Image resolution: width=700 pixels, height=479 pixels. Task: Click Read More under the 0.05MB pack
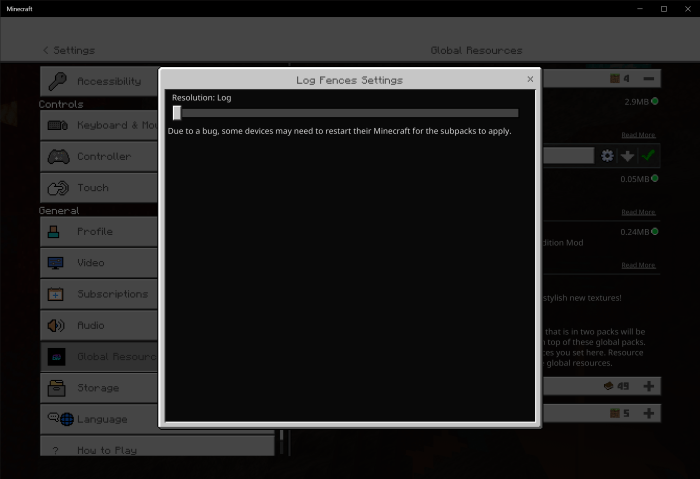tap(638, 212)
